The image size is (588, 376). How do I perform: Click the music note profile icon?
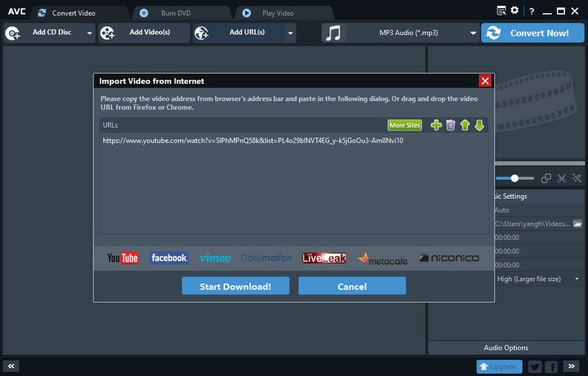click(333, 33)
